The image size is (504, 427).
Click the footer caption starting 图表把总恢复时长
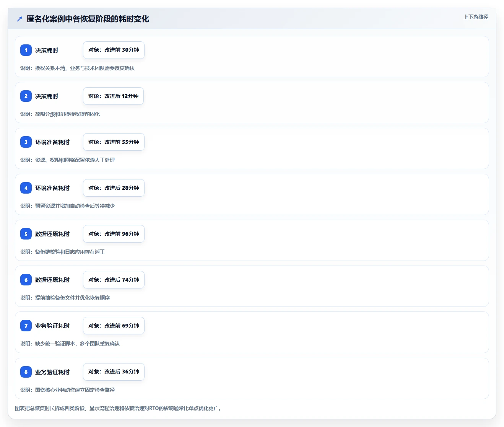click(119, 408)
